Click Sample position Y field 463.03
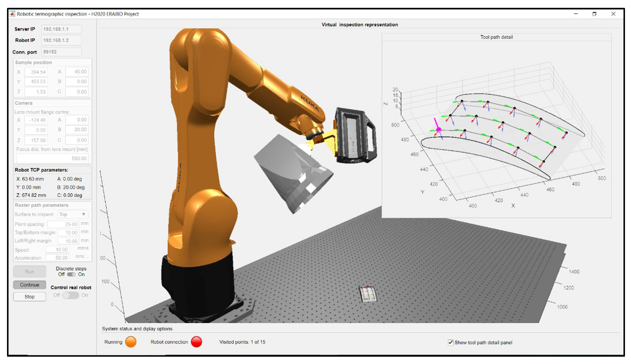631x364 pixels. (x=36, y=82)
